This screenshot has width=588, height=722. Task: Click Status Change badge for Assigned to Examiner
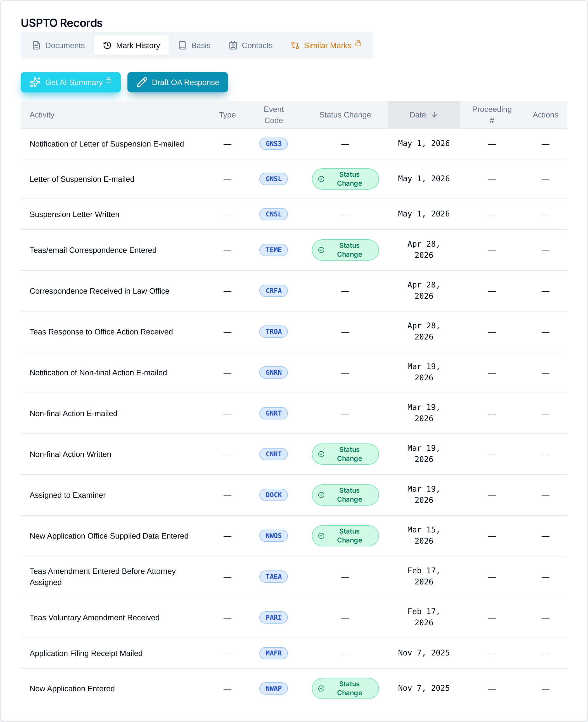pos(345,495)
